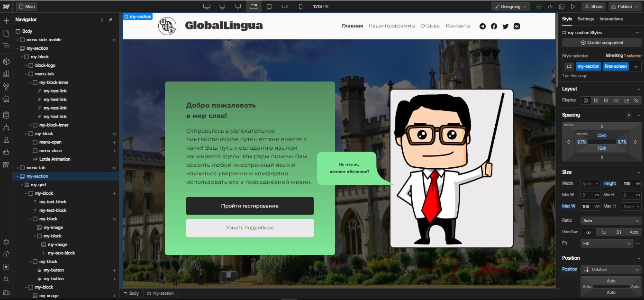Open the Assets panel icon
The width and height of the screenshot is (644, 300).
[x=6, y=99]
